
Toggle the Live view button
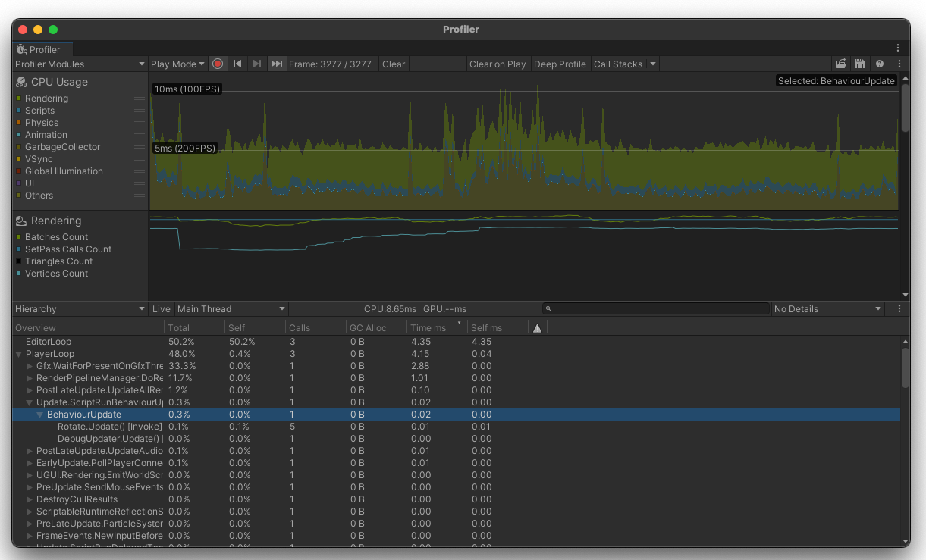(161, 309)
